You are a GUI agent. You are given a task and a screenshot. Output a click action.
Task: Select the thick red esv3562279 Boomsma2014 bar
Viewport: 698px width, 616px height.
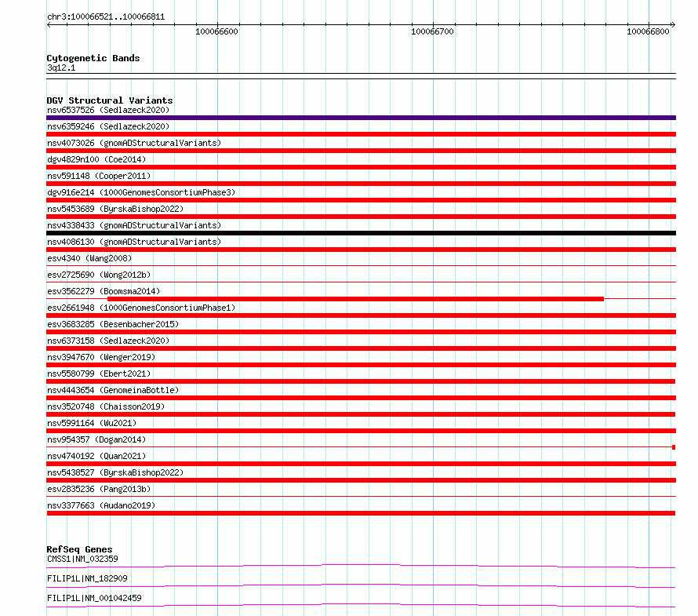click(x=356, y=299)
